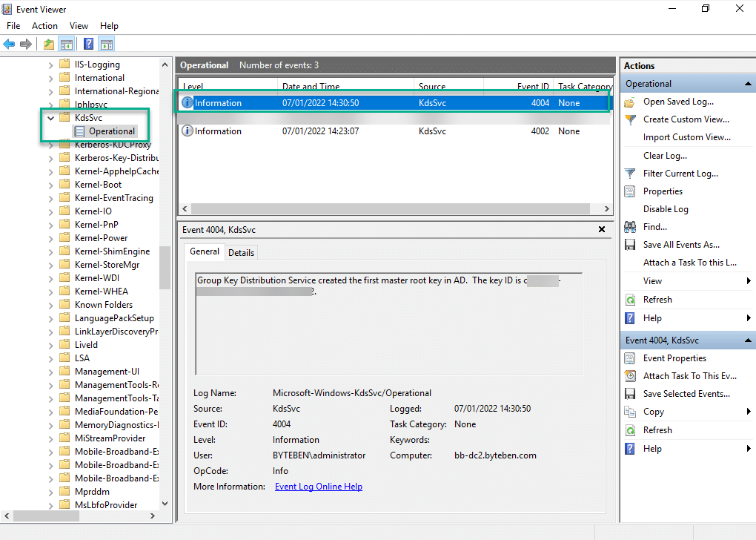Click Help icon under Event 4004 section
This screenshot has width=756, height=540.
coord(630,449)
